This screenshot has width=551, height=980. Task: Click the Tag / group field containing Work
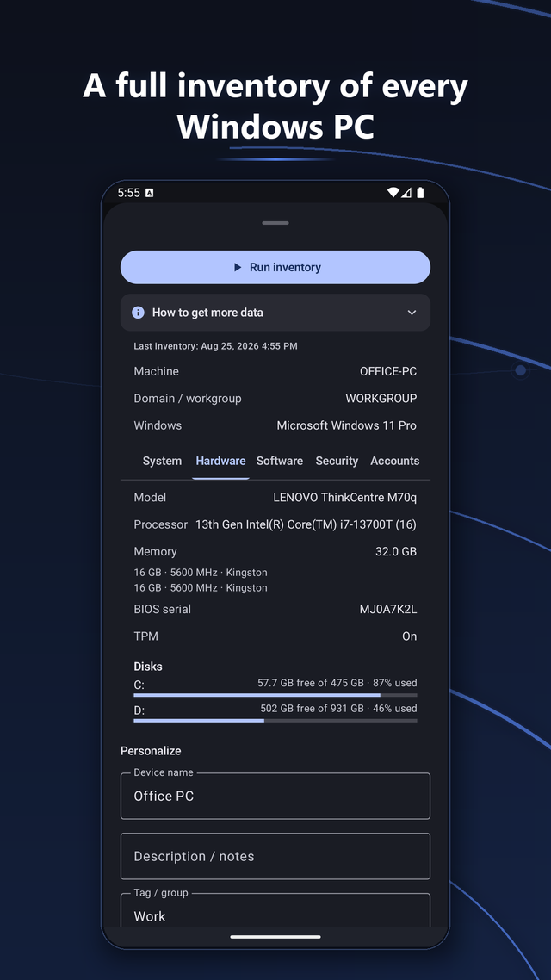click(275, 910)
